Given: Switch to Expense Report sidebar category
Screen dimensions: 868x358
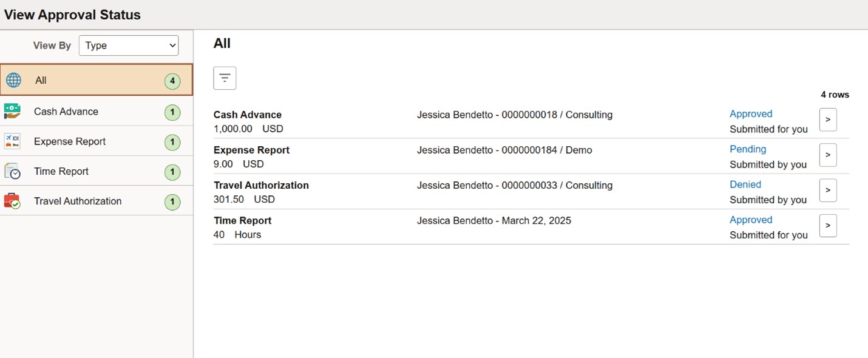Looking at the screenshot, I should 70,141.
